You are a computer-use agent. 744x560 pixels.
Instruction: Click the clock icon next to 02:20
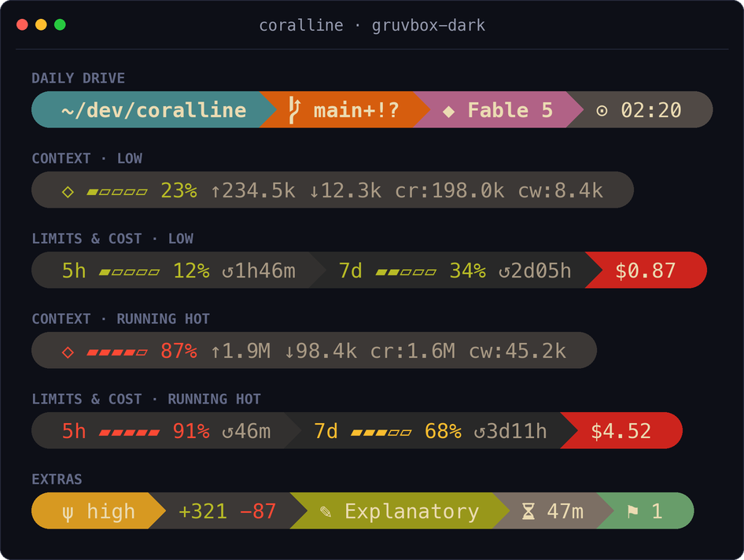click(x=602, y=111)
